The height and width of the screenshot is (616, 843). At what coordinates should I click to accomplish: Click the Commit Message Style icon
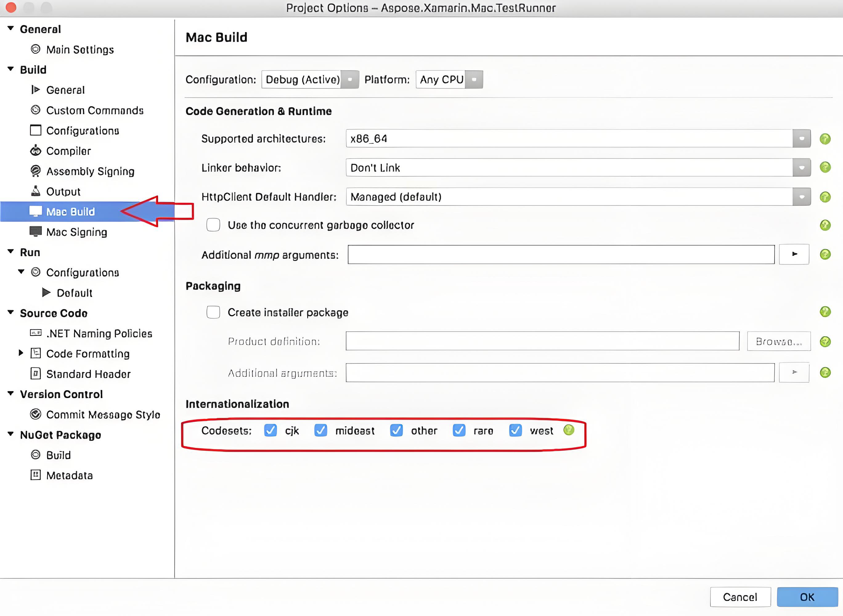35,414
